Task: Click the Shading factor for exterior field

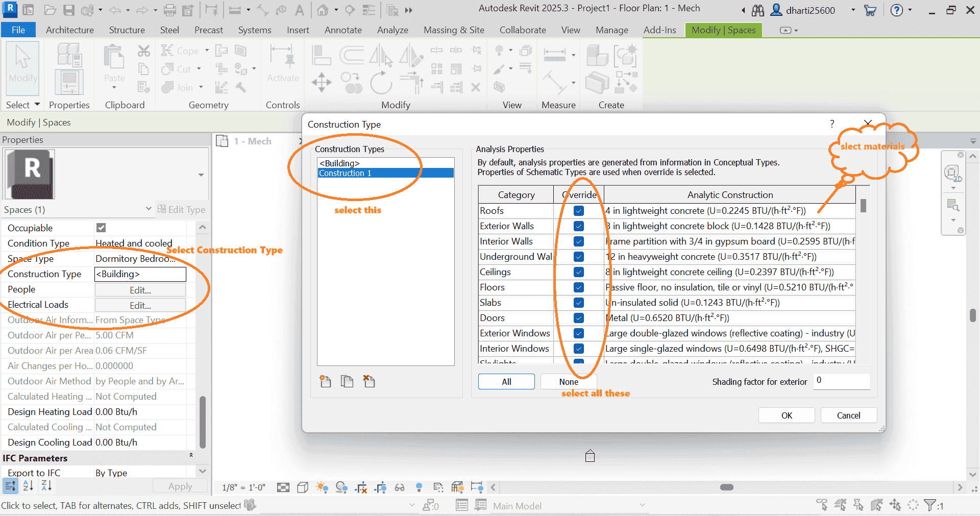Action: pyautogui.click(x=841, y=381)
